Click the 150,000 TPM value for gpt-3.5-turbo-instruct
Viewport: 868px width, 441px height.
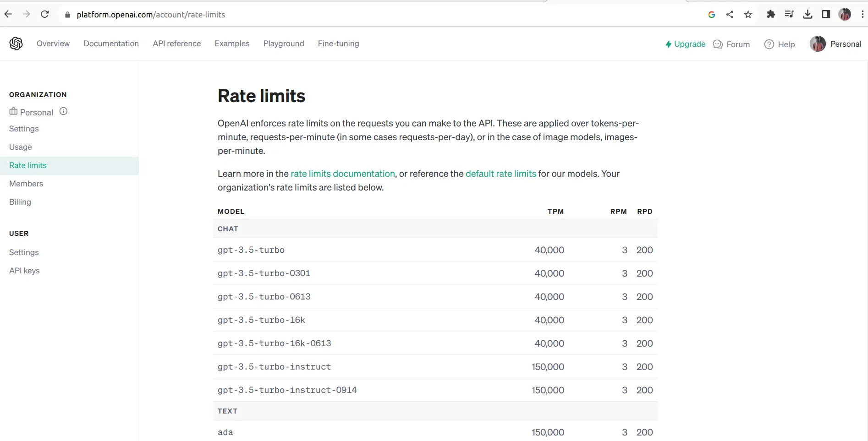click(548, 367)
